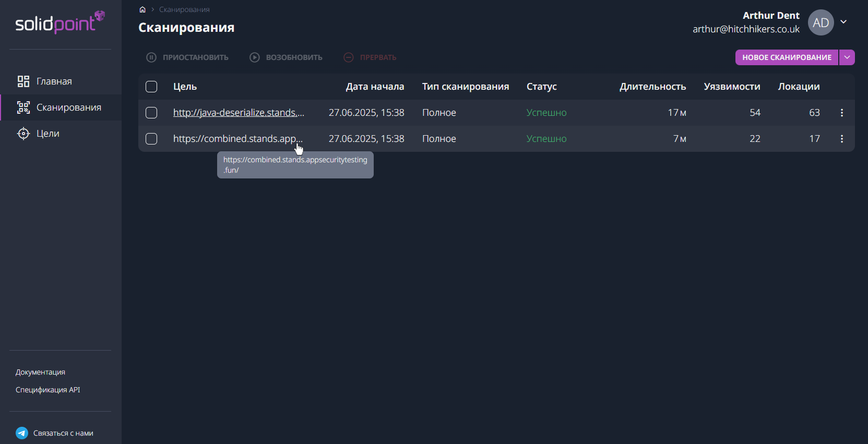
Task: Open the Главная menu item
Action: coord(61,81)
